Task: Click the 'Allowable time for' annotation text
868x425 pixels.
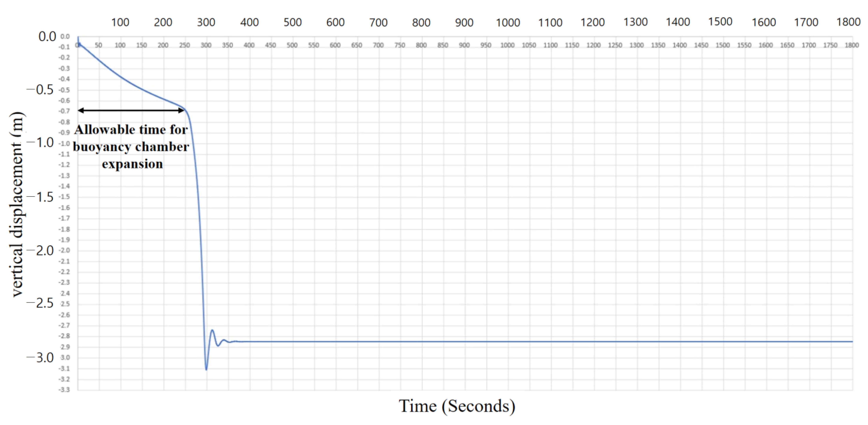Action: 131,130
